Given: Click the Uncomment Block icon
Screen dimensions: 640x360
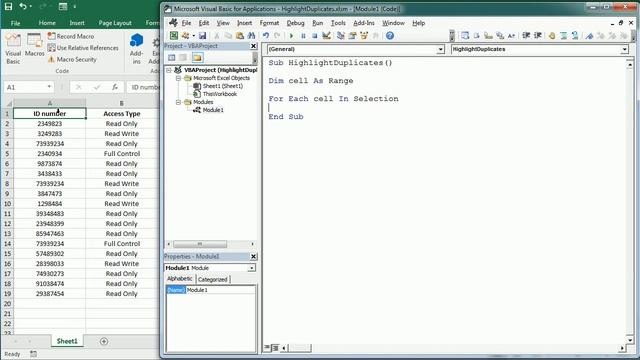Looking at the screenshot, I should click(575, 36).
